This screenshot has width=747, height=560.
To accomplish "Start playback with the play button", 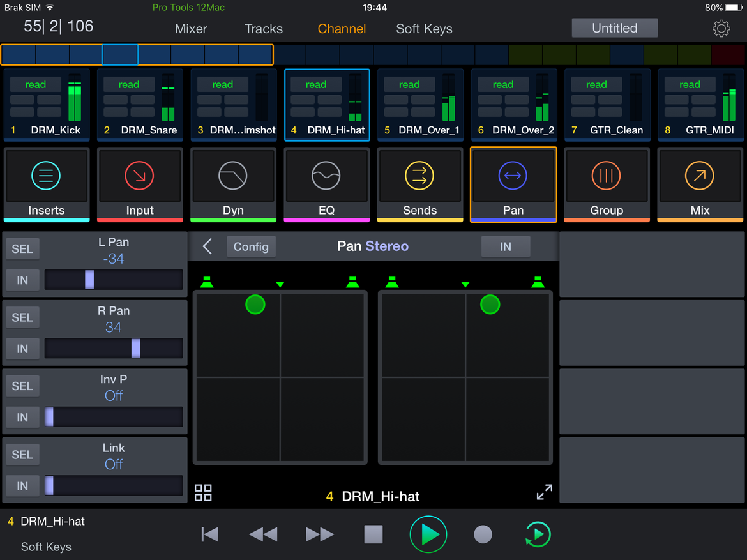I will [x=428, y=534].
